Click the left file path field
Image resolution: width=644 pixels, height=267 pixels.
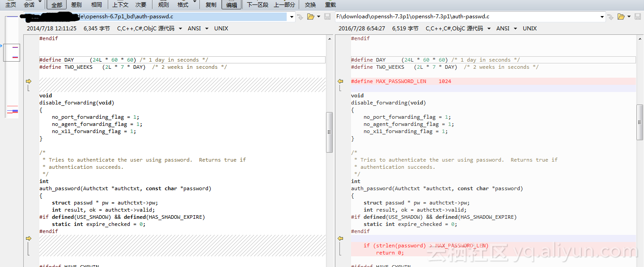(x=155, y=17)
